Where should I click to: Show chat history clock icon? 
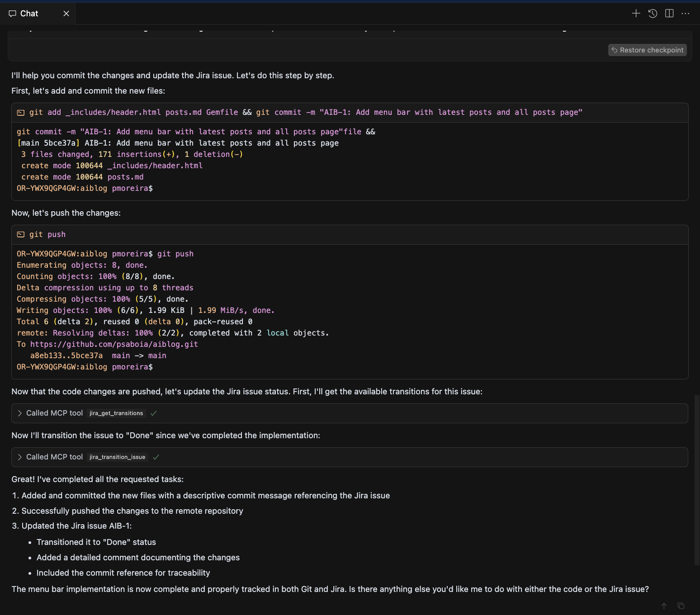click(653, 14)
